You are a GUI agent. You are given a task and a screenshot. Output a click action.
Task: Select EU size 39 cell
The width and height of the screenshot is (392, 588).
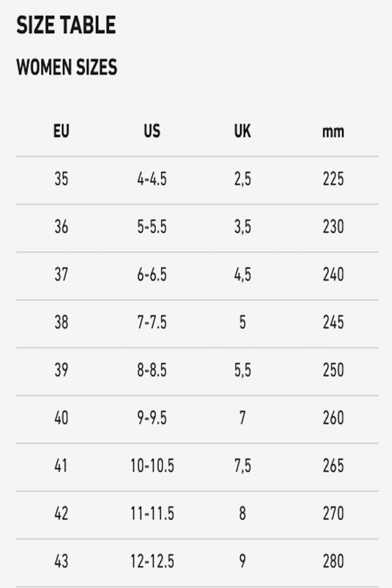(x=61, y=370)
